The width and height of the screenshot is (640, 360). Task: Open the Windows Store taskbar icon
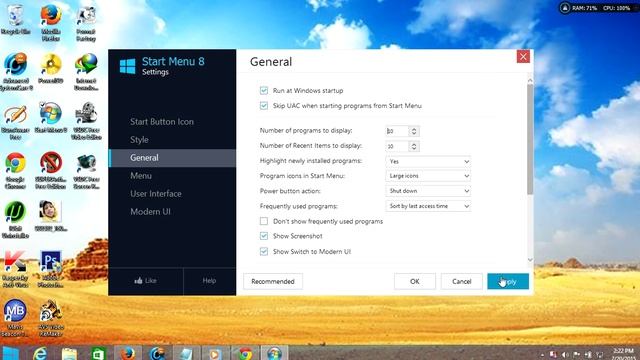[x=98, y=353]
